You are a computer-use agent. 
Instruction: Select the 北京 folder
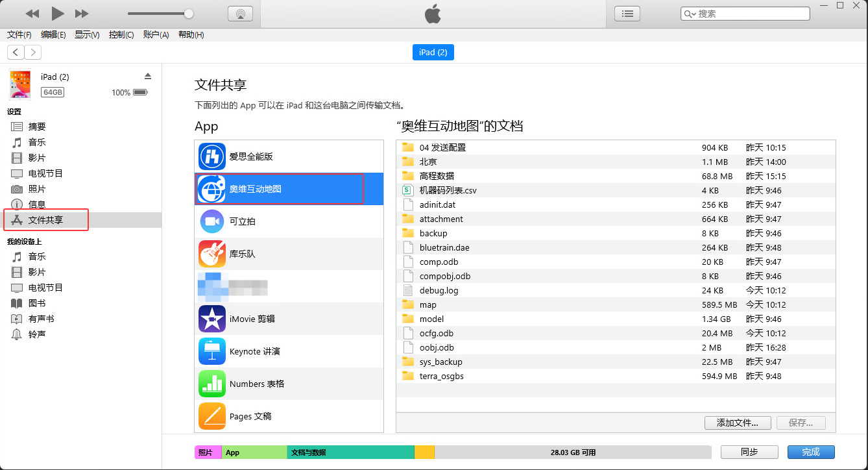pyautogui.click(x=616, y=162)
